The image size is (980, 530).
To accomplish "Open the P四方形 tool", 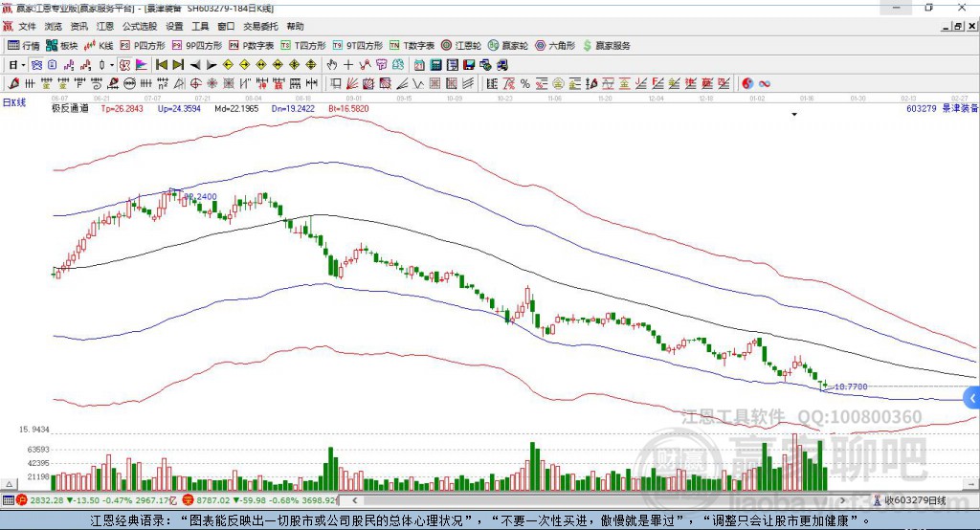I will (x=143, y=46).
